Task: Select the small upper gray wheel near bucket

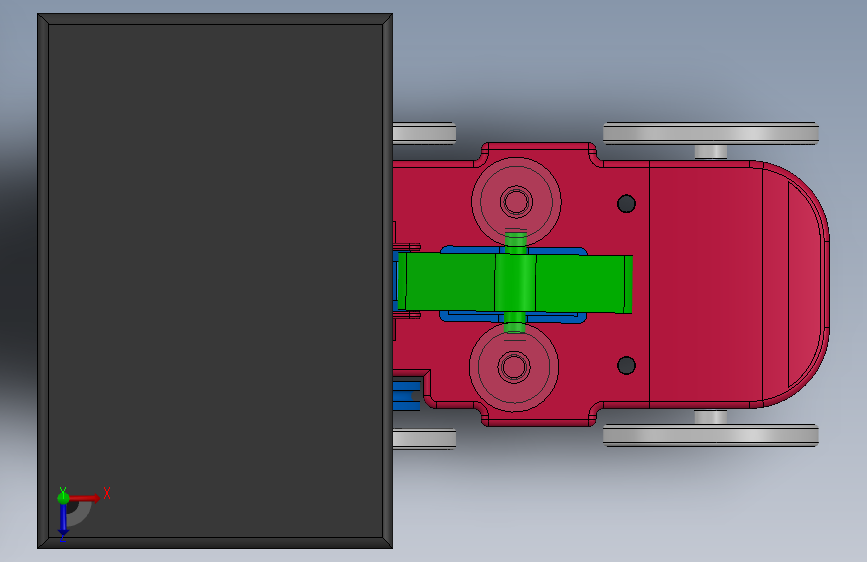Action: (x=424, y=133)
